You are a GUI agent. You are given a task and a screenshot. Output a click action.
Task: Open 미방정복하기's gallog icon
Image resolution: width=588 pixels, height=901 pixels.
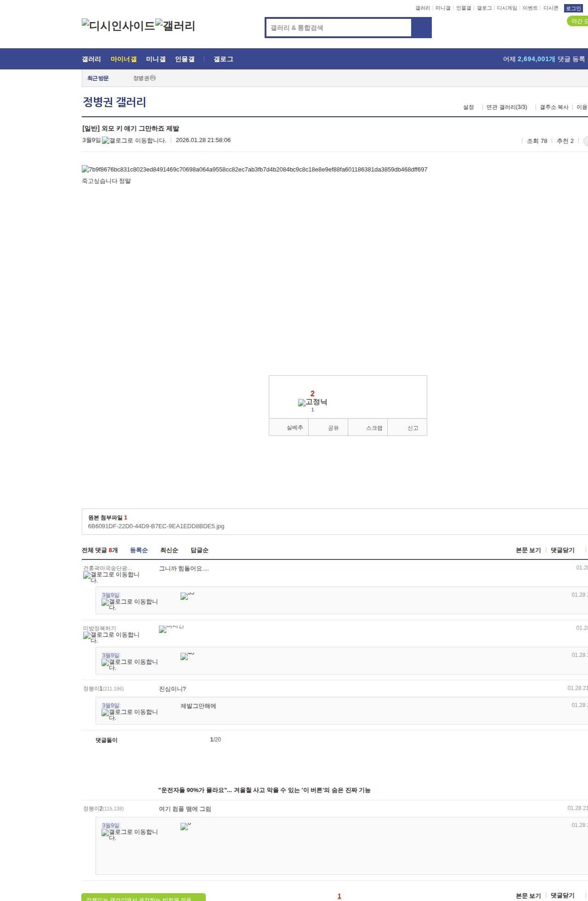point(111,637)
